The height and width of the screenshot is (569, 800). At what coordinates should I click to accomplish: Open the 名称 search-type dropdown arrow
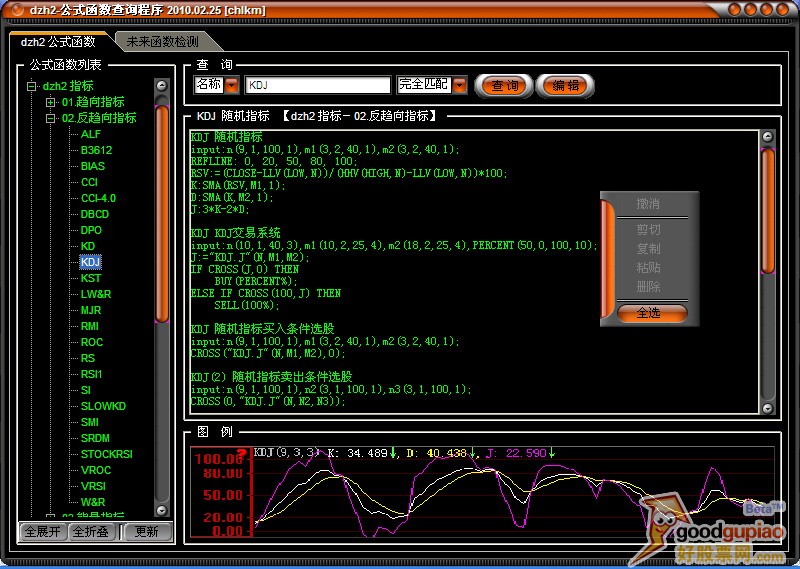click(232, 85)
